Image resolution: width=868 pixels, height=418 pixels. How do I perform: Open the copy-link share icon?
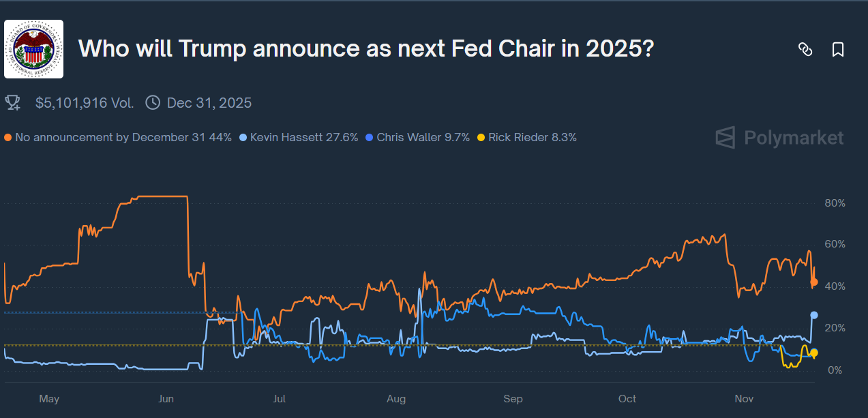click(805, 49)
